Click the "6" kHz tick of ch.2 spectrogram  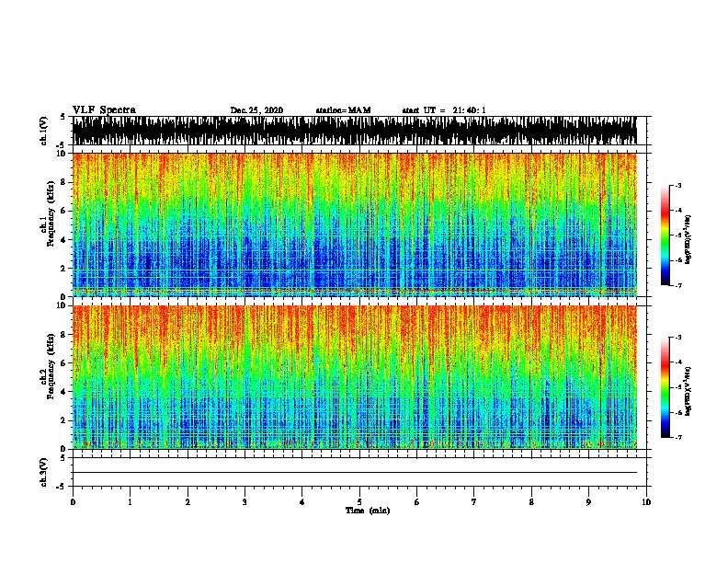coord(64,362)
